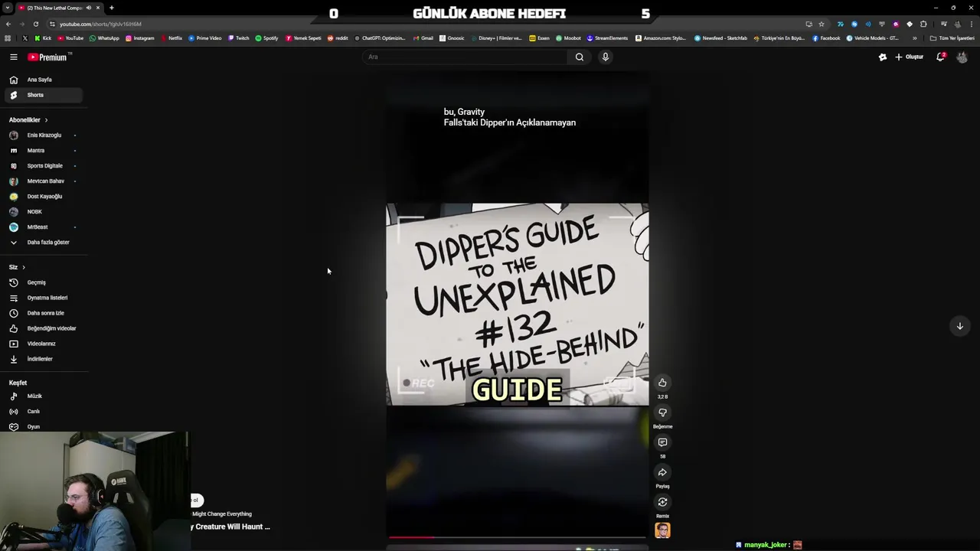The height and width of the screenshot is (551, 980).
Task: Open a new browser tab
Action: point(111,8)
